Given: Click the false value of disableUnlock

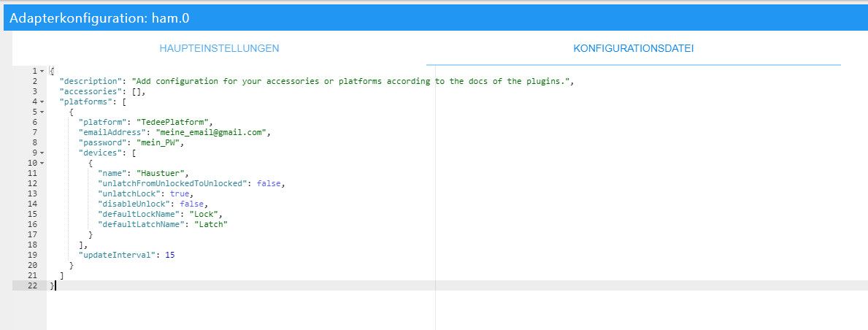Looking at the screenshot, I should point(195,204).
